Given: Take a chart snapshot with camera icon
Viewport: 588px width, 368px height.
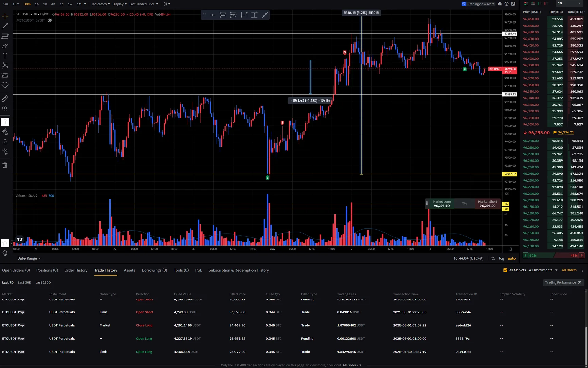Looking at the screenshot, I should 500,4.
